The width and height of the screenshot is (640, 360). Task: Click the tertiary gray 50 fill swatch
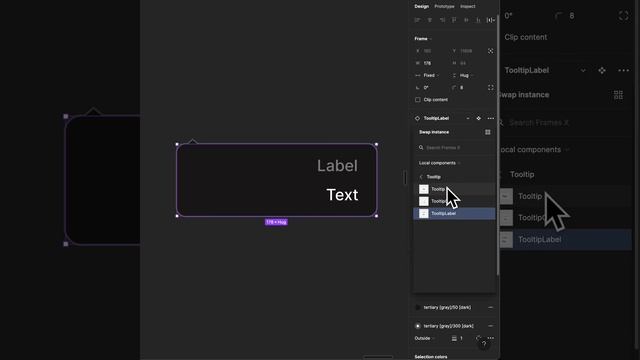[x=418, y=307]
